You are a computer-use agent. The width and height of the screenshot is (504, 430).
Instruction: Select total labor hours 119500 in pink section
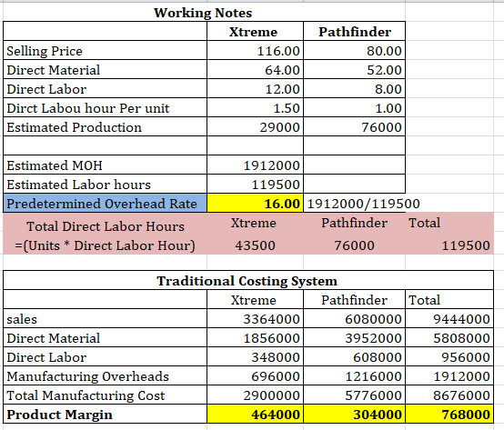(466, 245)
